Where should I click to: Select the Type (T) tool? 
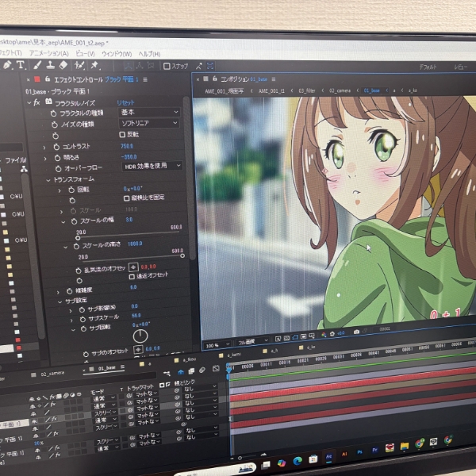point(21,65)
